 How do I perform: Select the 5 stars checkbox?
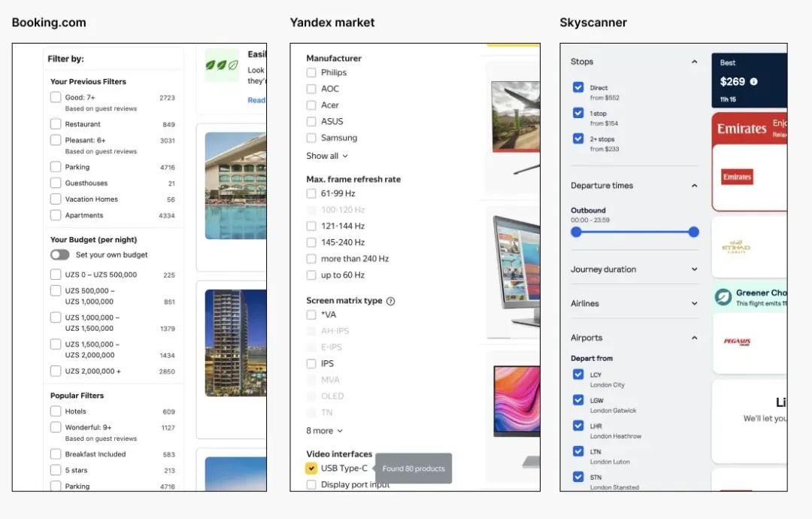point(56,470)
